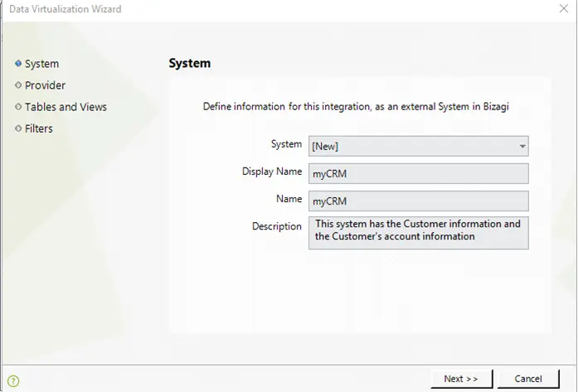Screen dimensions: 578x392
Task: Click the Description label
Action: pyautogui.click(x=277, y=226)
